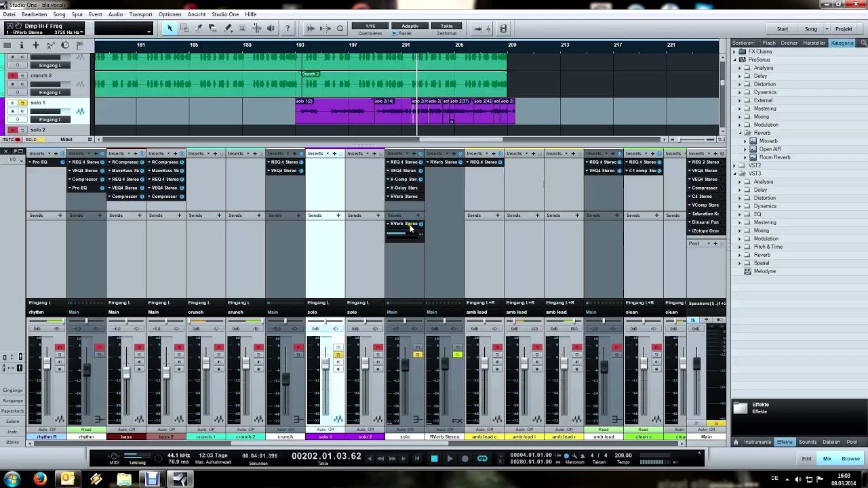Adjust the solo 1 channel volume fader
This screenshot has height=488, width=868.
[325, 365]
